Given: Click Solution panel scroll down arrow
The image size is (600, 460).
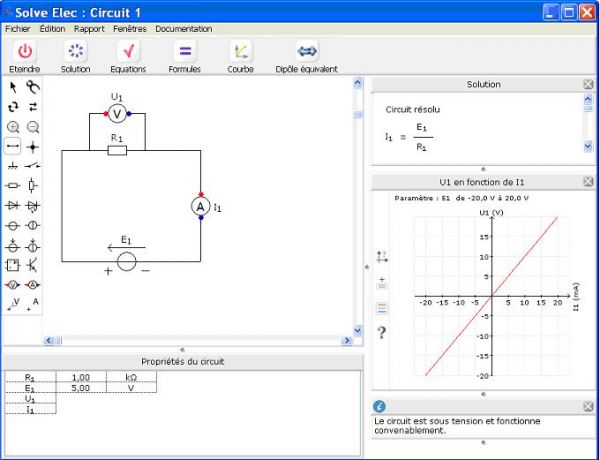Looking at the screenshot, I should tap(588, 146).
